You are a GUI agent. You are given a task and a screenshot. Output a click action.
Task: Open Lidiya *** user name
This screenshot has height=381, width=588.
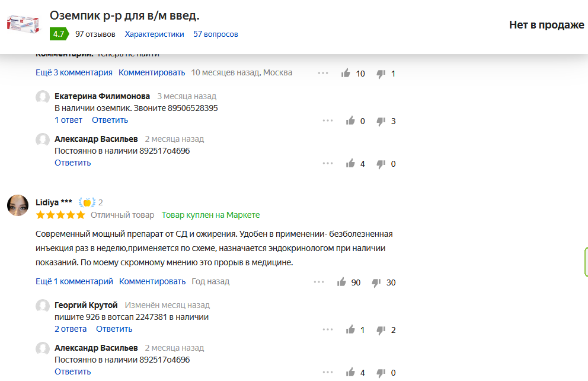click(x=53, y=202)
